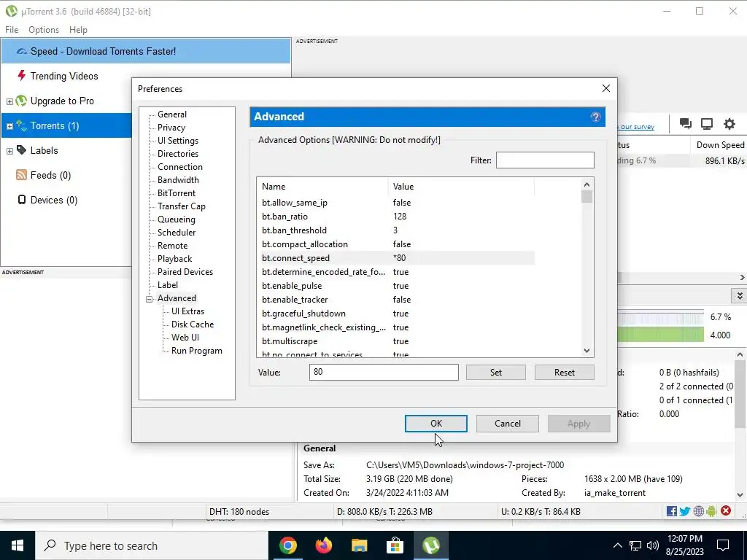This screenshot has height=560, width=747.
Task: Select Disk Cache under Advanced
Action: click(193, 324)
